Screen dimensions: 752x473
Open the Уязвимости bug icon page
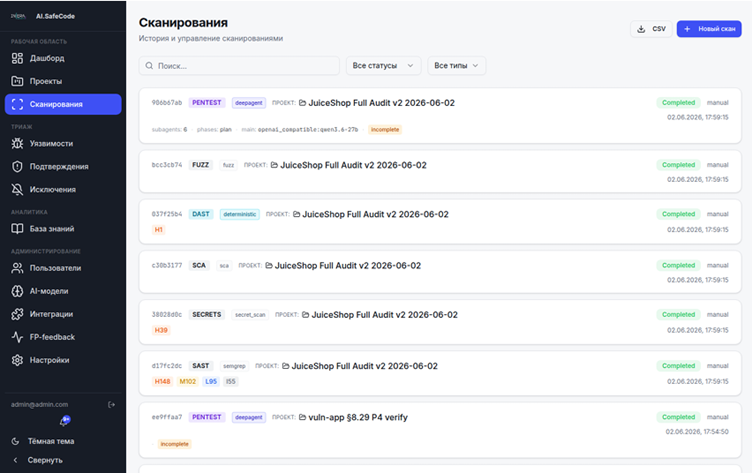[17, 143]
